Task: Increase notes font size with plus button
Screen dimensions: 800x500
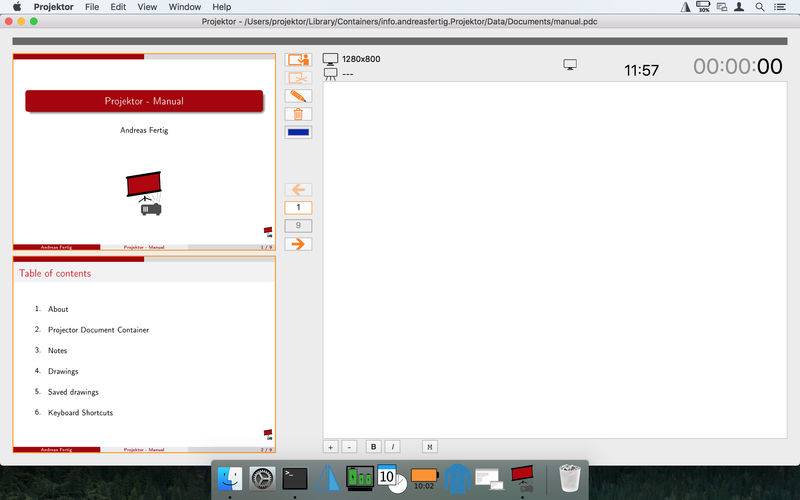Action: click(331, 447)
